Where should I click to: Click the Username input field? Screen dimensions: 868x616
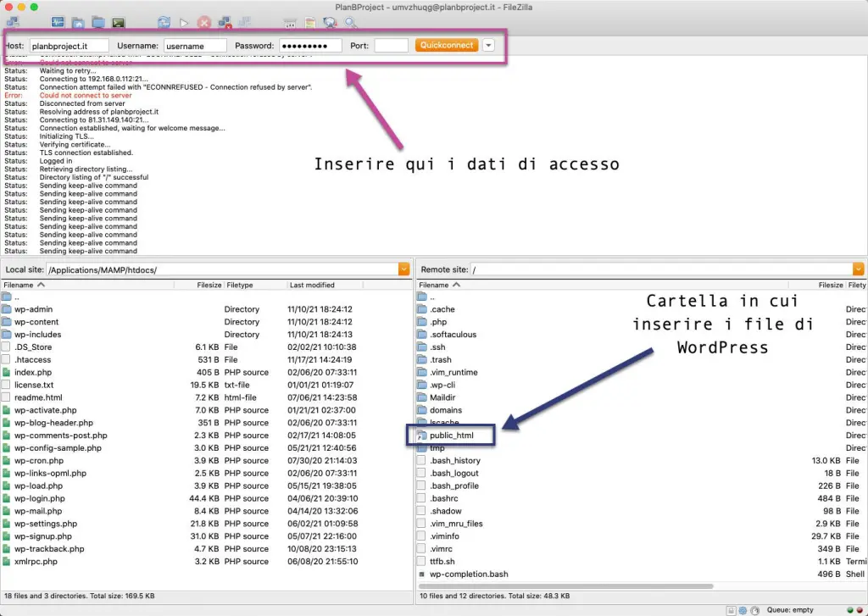[195, 46]
